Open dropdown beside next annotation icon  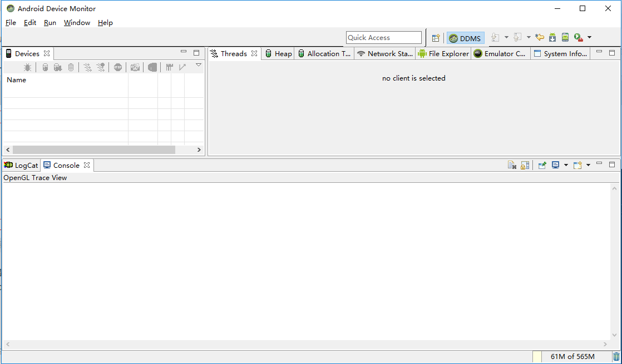pos(507,37)
